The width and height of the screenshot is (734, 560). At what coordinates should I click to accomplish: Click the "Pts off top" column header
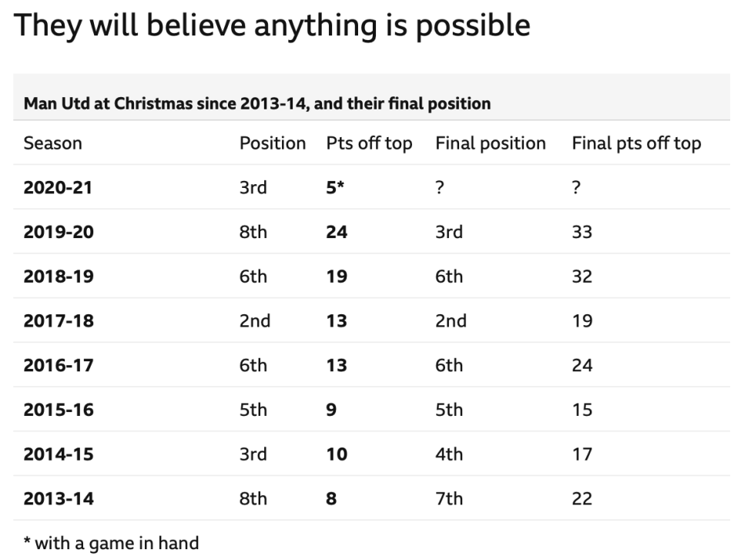pyautogui.click(x=369, y=143)
